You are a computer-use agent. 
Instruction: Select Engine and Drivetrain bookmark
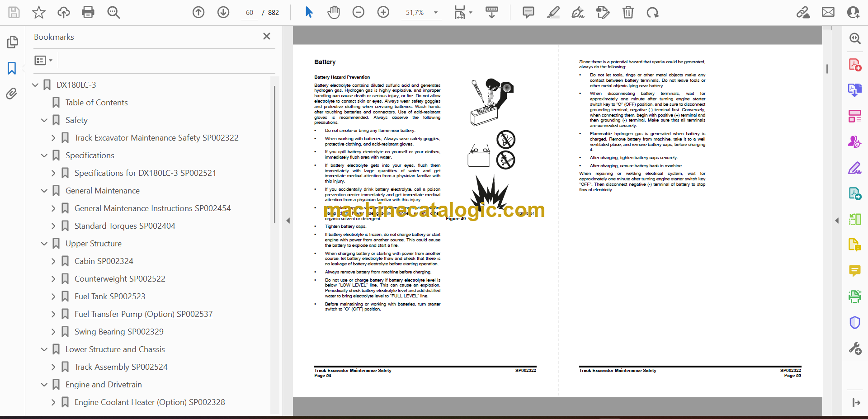point(104,385)
